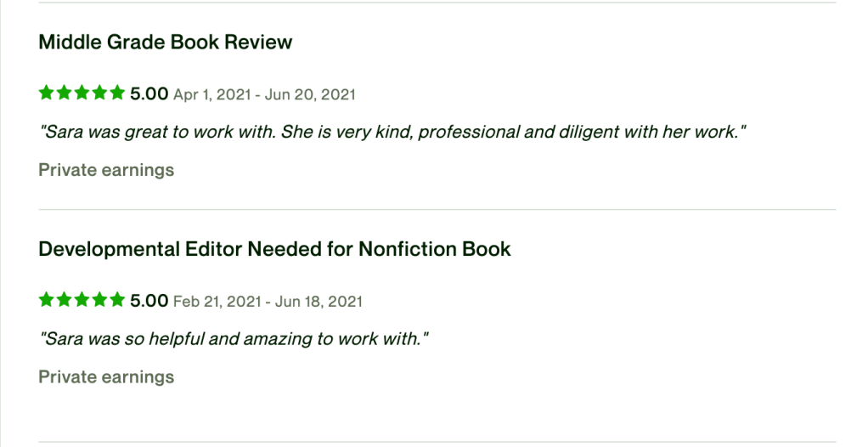Click fourth star of Developmental Editor job rating
Image resolution: width=868 pixels, height=447 pixels.
(99, 300)
